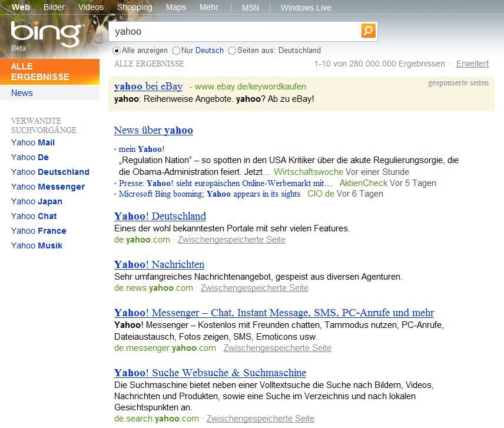View cached page for de.messenger.yahoo.com

pyautogui.click(x=277, y=348)
